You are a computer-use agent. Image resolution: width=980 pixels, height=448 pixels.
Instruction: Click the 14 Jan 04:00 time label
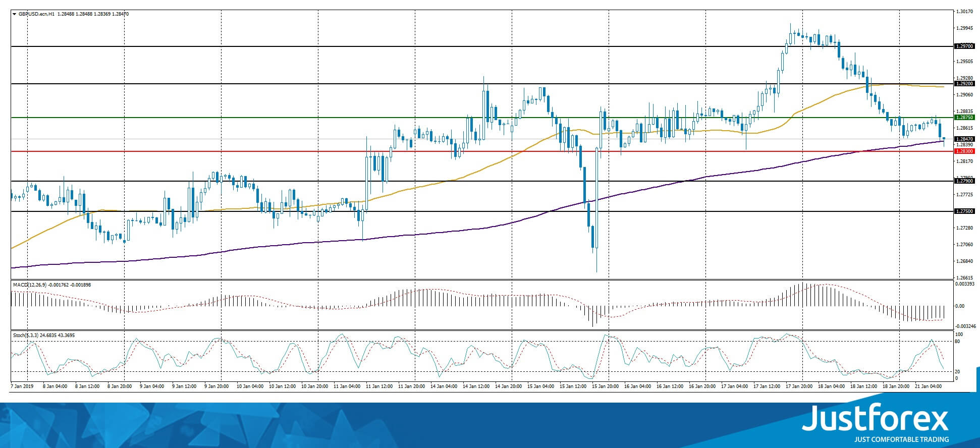coord(444,387)
